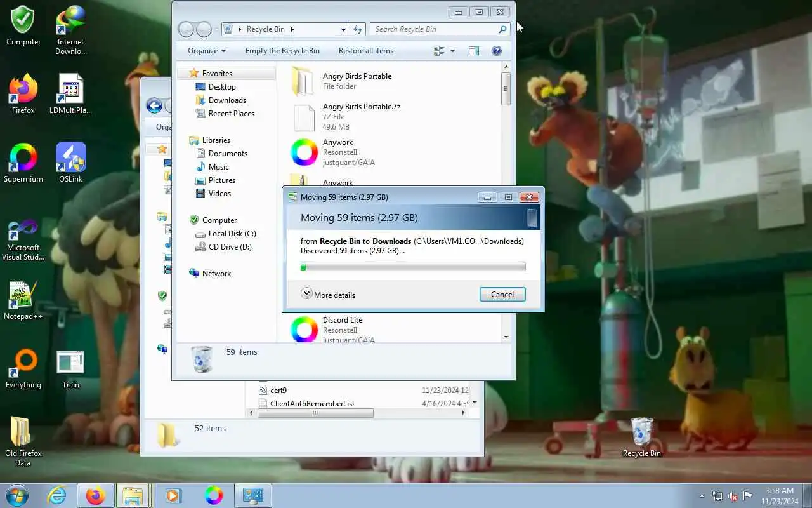Open the view options dropdown arrow
Screen dimensions: 812x508
[452, 51]
